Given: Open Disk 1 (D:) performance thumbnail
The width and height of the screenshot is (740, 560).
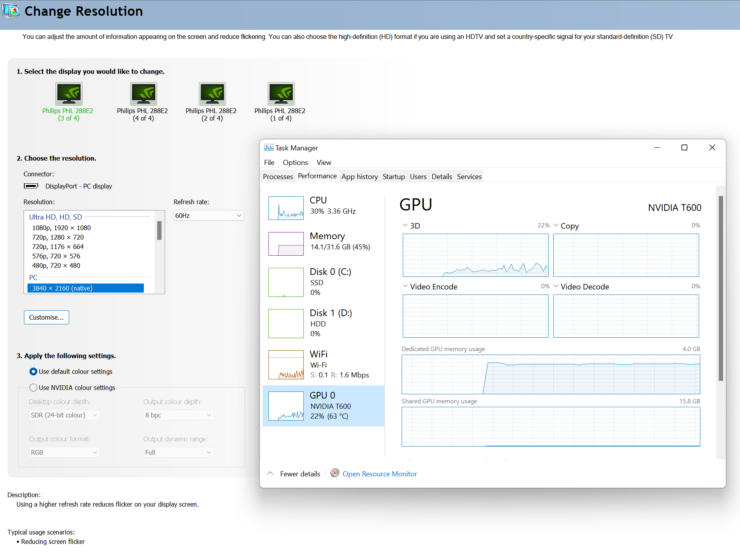Looking at the screenshot, I should [286, 324].
